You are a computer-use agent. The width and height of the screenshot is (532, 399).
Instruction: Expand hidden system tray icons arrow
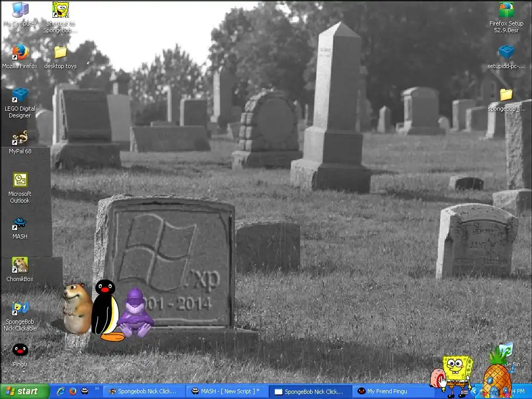[474, 392]
